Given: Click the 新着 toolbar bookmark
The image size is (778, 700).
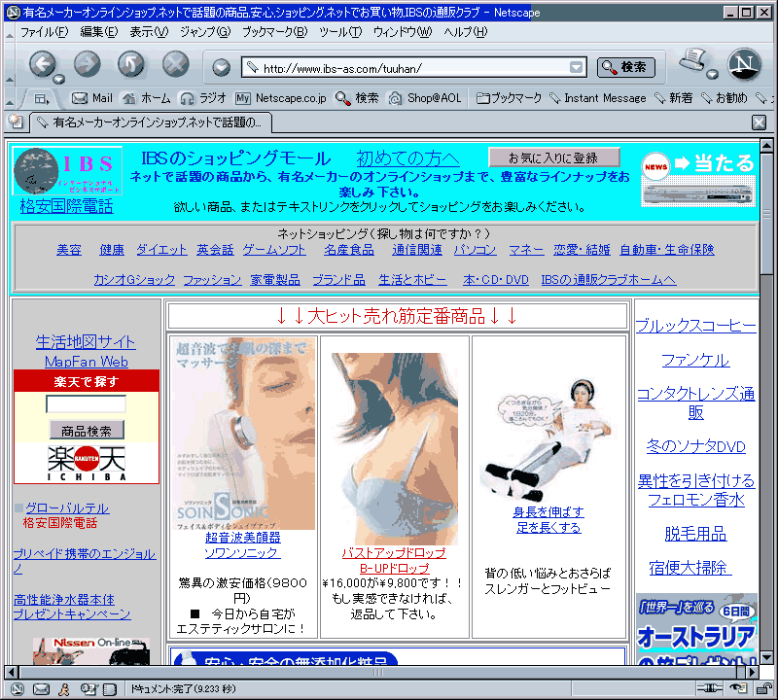Looking at the screenshot, I should coord(674,98).
